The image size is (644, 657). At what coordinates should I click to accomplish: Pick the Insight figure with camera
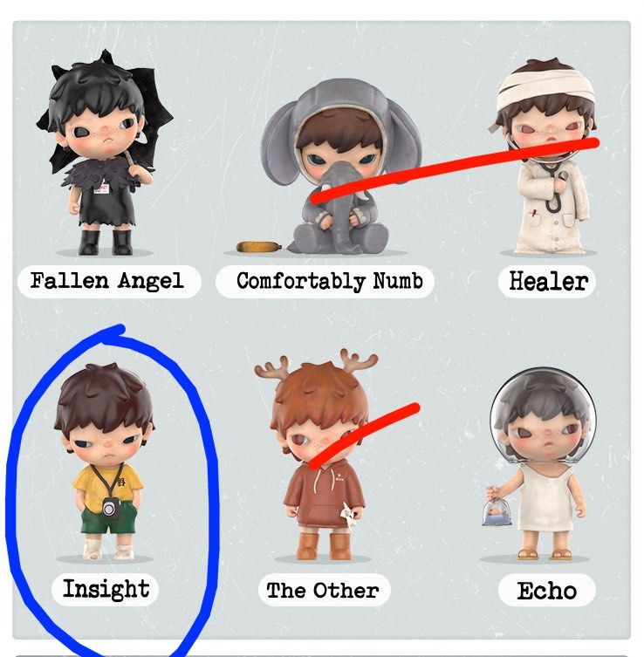105,461
